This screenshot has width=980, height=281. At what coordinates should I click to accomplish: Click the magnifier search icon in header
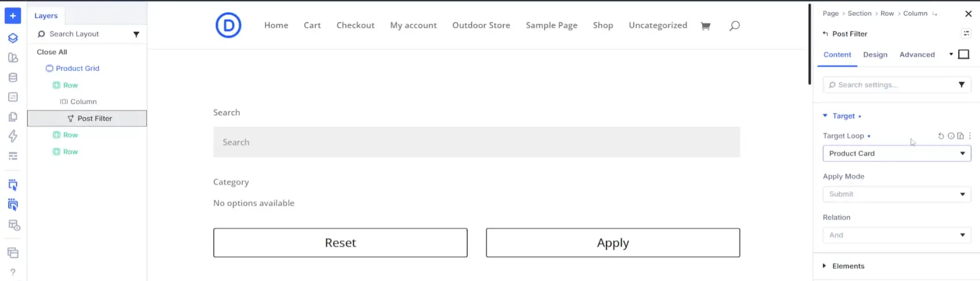click(734, 26)
